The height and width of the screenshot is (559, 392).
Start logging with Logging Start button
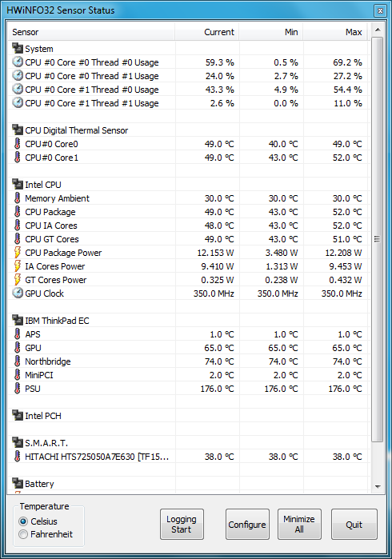click(x=182, y=524)
